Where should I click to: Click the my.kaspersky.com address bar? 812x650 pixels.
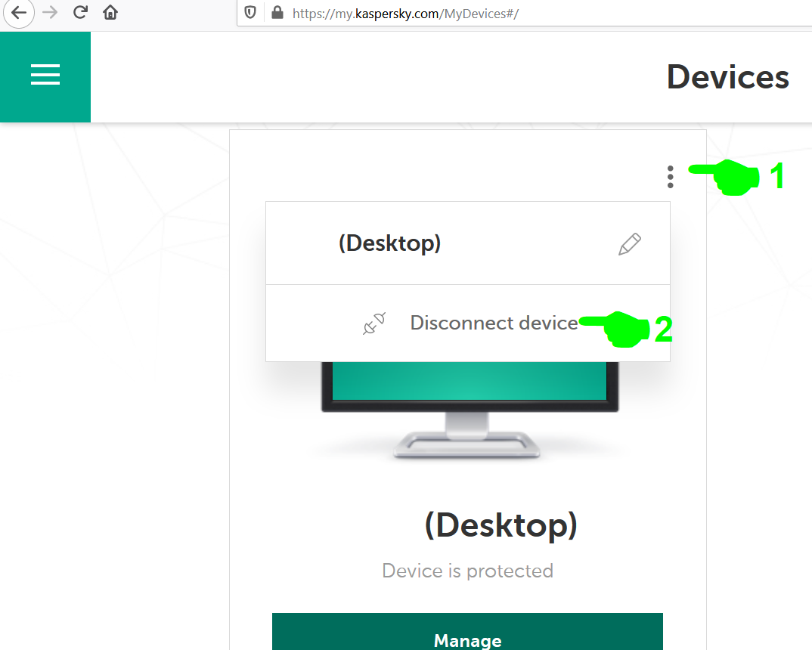click(x=524, y=13)
